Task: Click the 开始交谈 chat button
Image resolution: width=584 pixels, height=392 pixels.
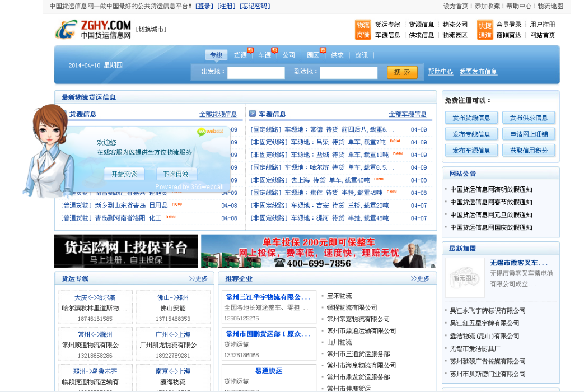Action: tap(124, 174)
